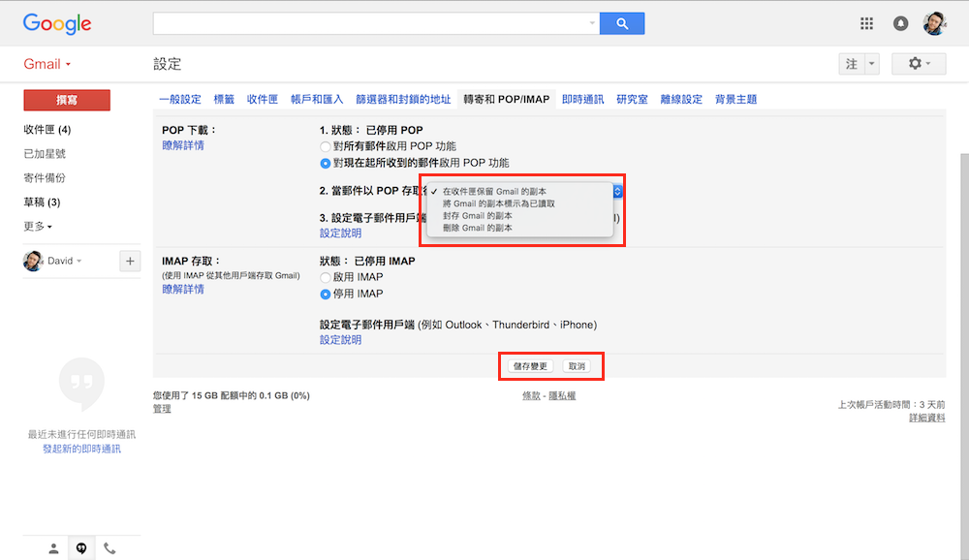Click the red 撰寫 compose button
This screenshot has height=560, width=969.
[67, 100]
